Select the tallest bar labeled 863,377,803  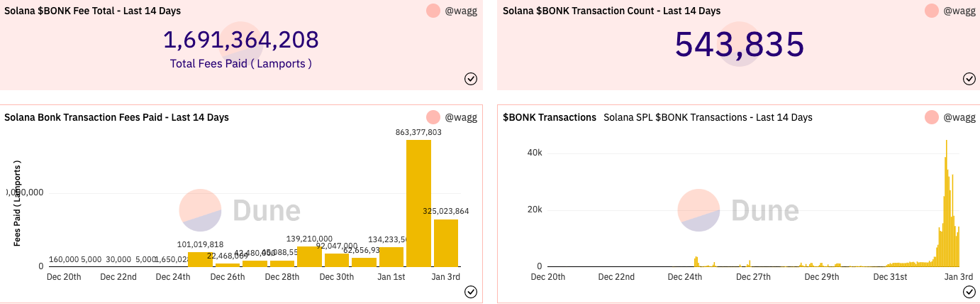pyautogui.click(x=418, y=203)
